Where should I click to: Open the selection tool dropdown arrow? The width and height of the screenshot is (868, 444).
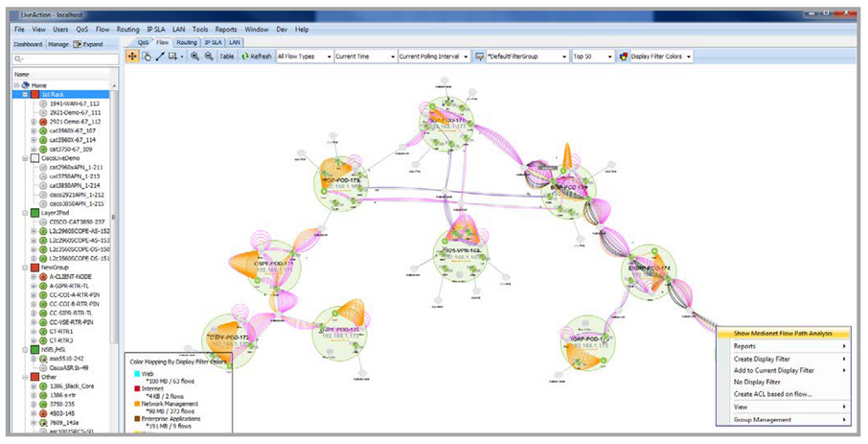click(x=182, y=57)
